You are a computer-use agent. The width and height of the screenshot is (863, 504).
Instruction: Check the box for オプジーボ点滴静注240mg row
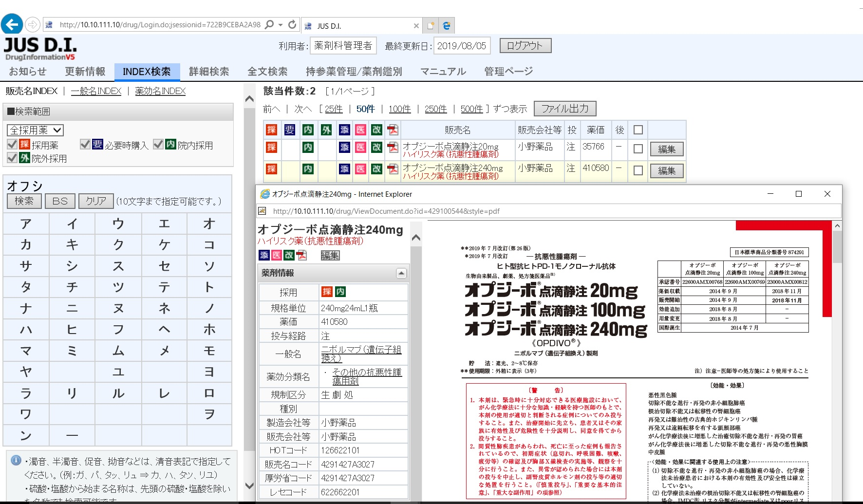[638, 170]
